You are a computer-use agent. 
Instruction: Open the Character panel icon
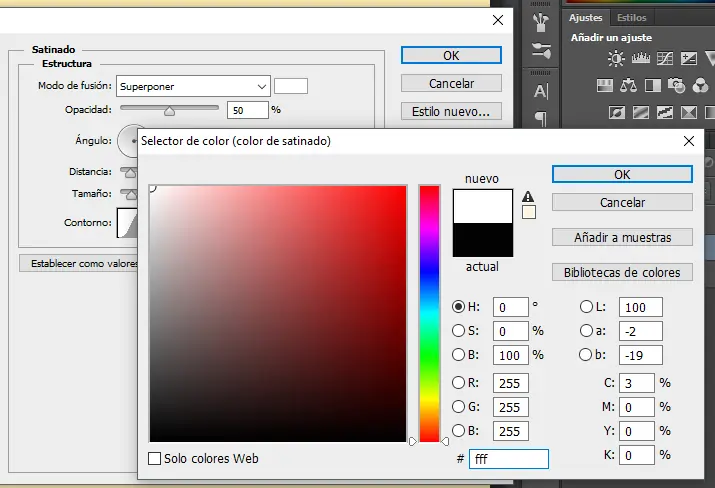coord(541,91)
